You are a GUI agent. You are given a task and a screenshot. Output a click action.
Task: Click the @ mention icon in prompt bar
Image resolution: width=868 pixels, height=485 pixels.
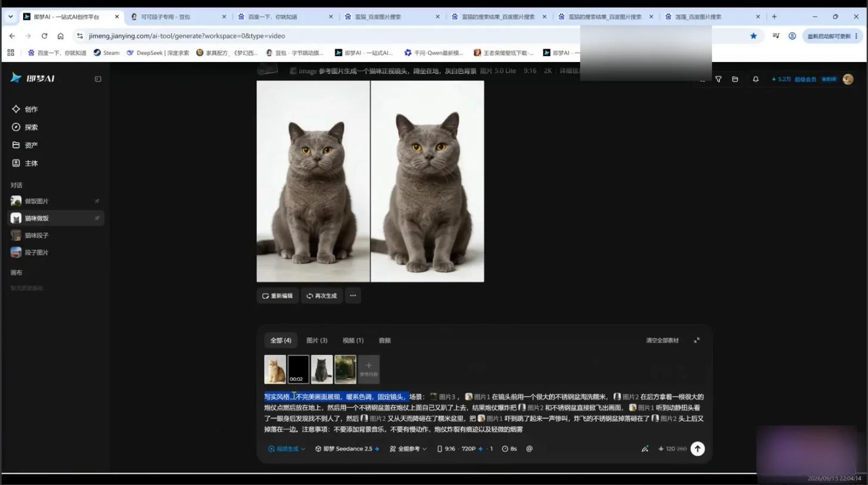pos(529,449)
